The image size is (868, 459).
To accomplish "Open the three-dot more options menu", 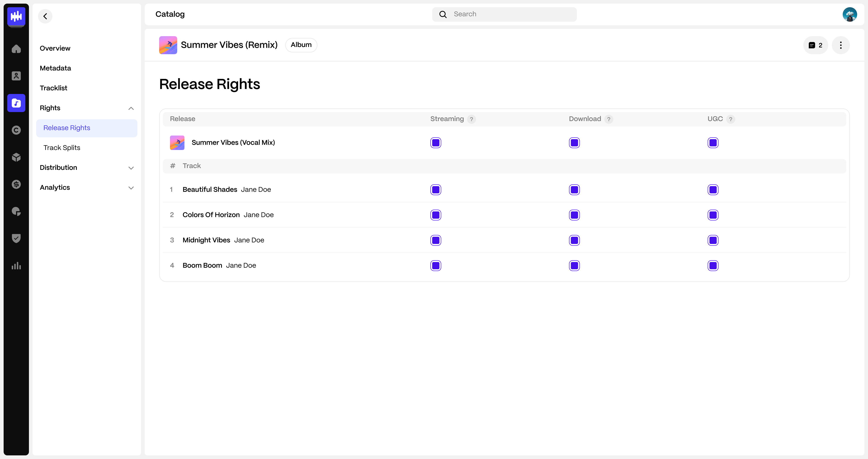I will pyautogui.click(x=840, y=45).
